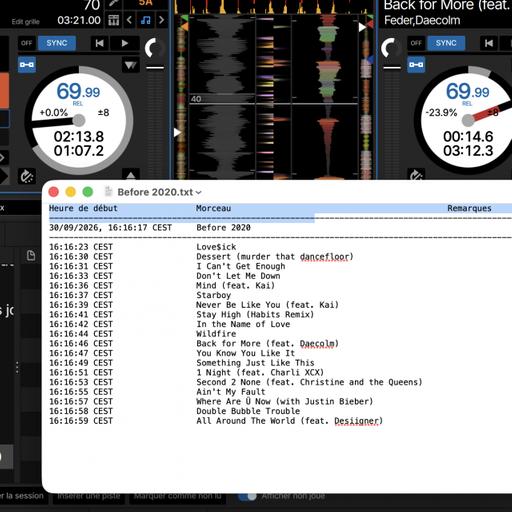Viewport: 512px width, 512px height.
Task: Click the 'Ain't My Fault' line
Action: pyautogui.click(x=231, y=392)
